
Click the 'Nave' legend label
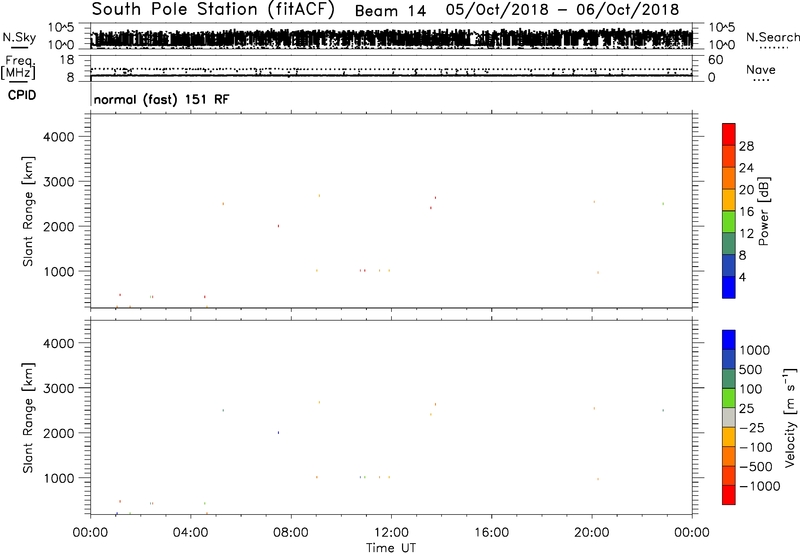coord(761,70)
